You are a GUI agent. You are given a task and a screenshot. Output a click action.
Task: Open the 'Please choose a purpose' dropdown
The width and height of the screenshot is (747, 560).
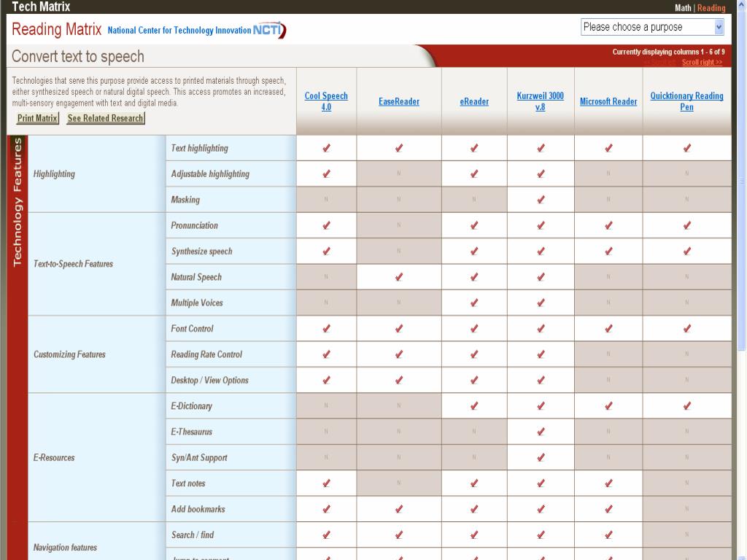click(x=652, y=27)
